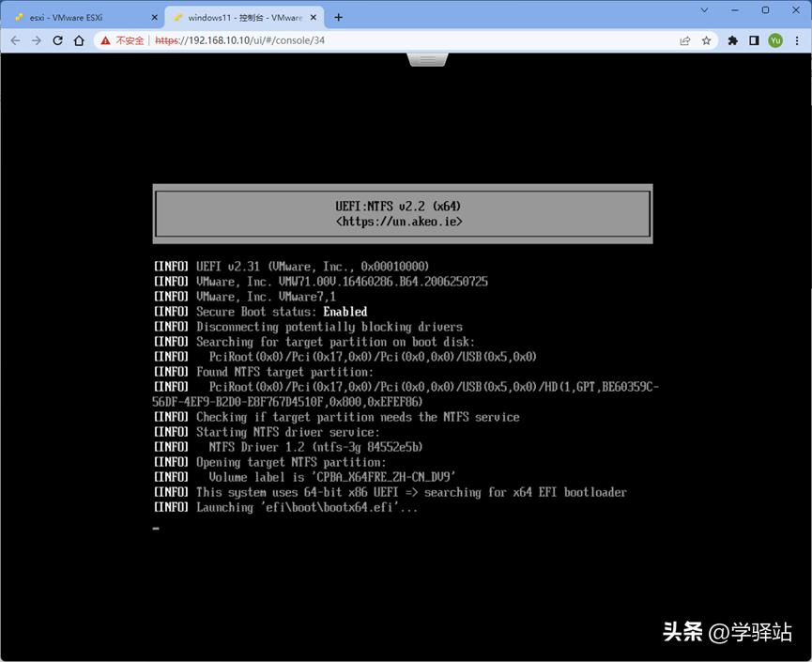This screenshot has width=812, height=662.
Task: Toggle the browser side panel icon
Action: point(754,40)
